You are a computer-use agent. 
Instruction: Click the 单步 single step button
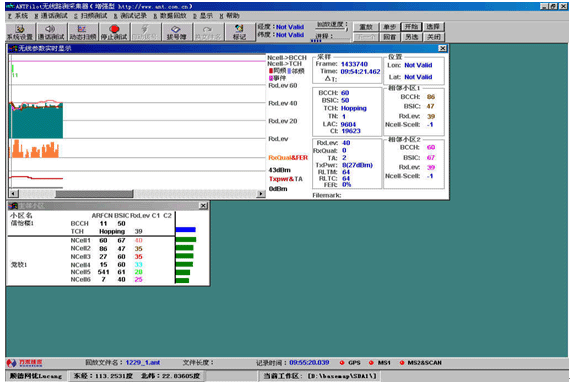pos(389,27)
